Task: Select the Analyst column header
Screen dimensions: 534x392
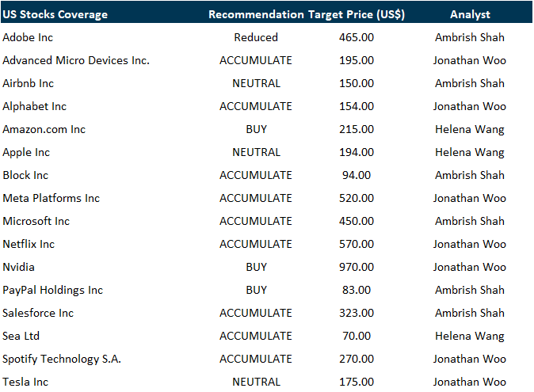Action: (x=470, y=14)
